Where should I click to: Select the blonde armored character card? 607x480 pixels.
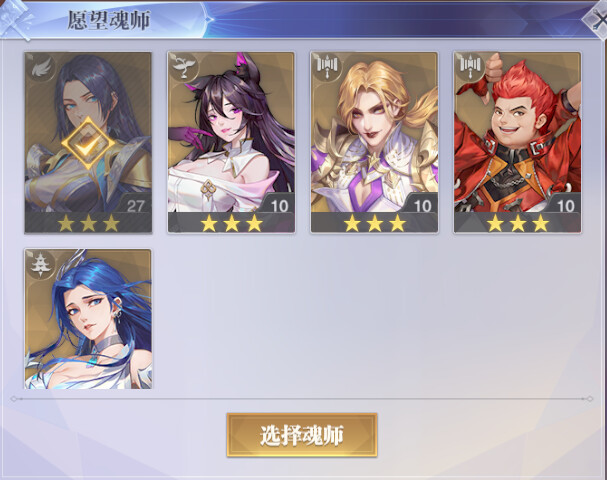pos(374,143)
